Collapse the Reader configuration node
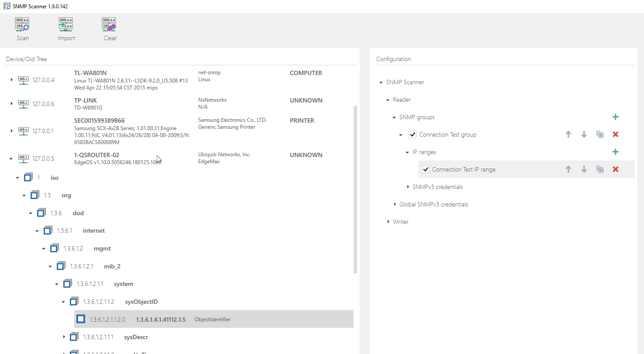 pyautogui.click(x=388, y=100)
